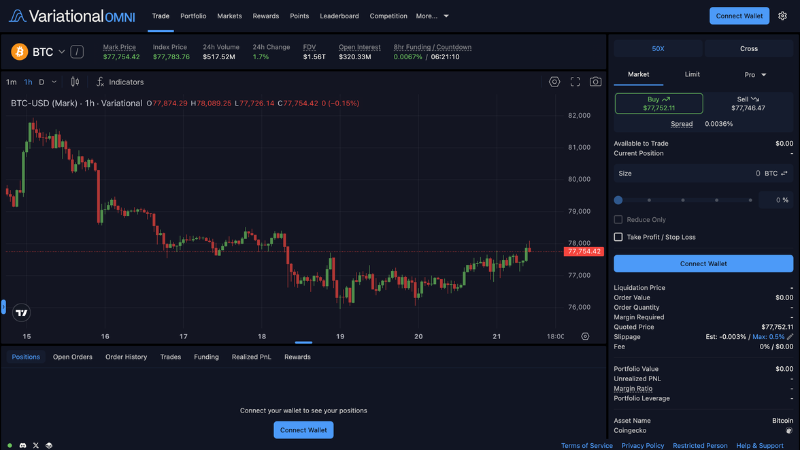Click the slash search shortcut icon beside BTC
The image size is (800, 450).
point(77,52)
